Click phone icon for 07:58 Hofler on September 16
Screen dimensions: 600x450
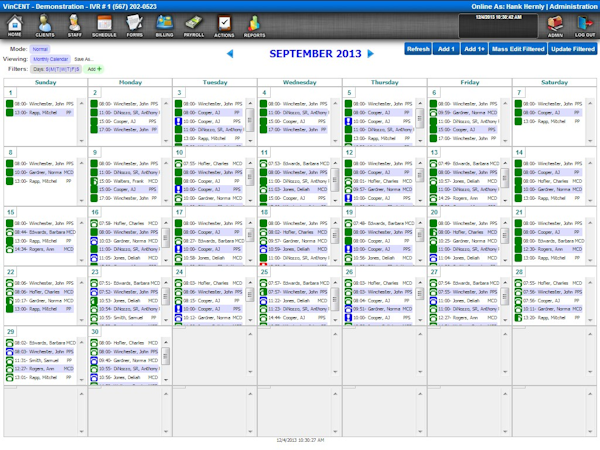tap(94, 223)
